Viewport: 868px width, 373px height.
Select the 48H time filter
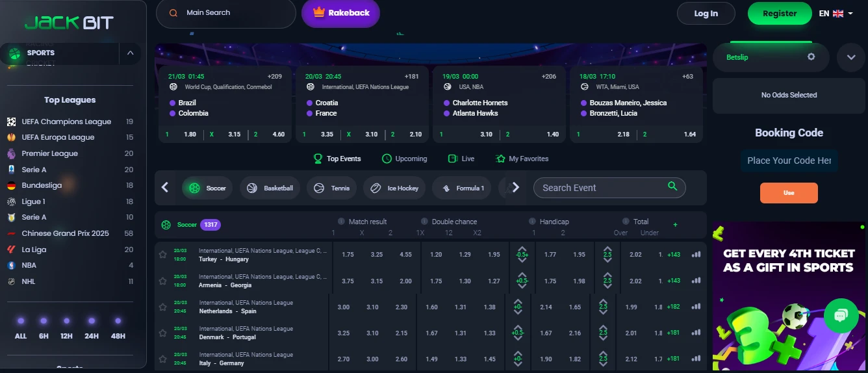click(x=118, y=329)
